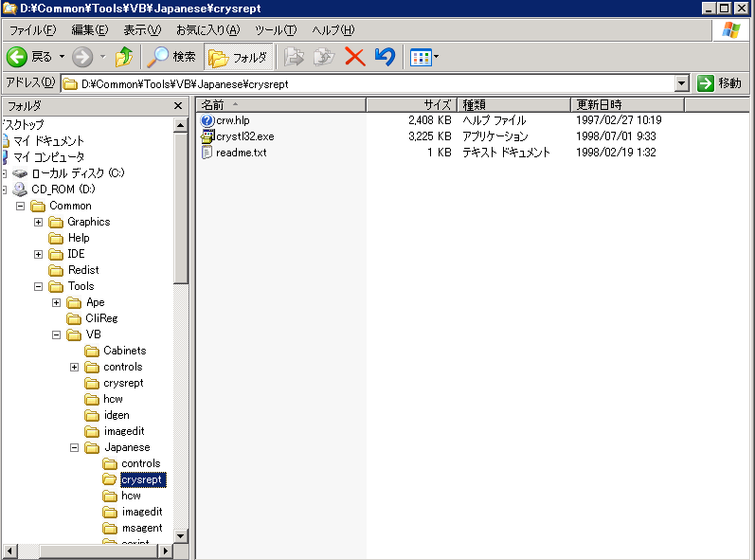Click the Copy To folder icon
Screen dimensions: 755x560
pos(324,57)
